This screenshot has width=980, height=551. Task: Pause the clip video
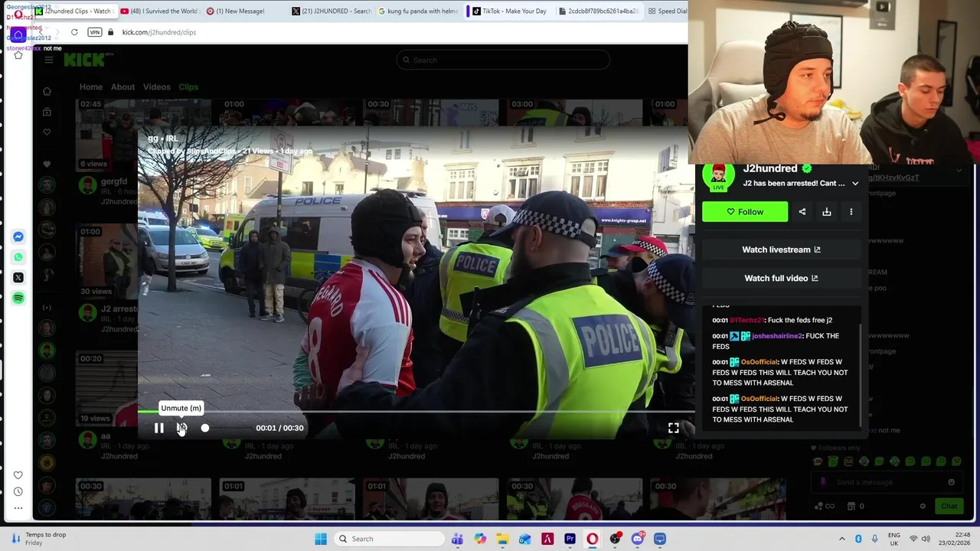[158, 428]
